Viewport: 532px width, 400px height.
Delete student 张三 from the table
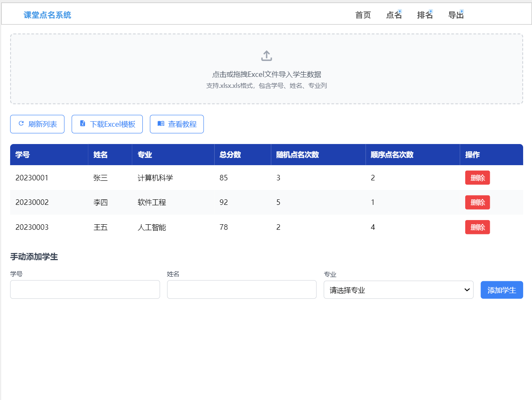(477, 177)
